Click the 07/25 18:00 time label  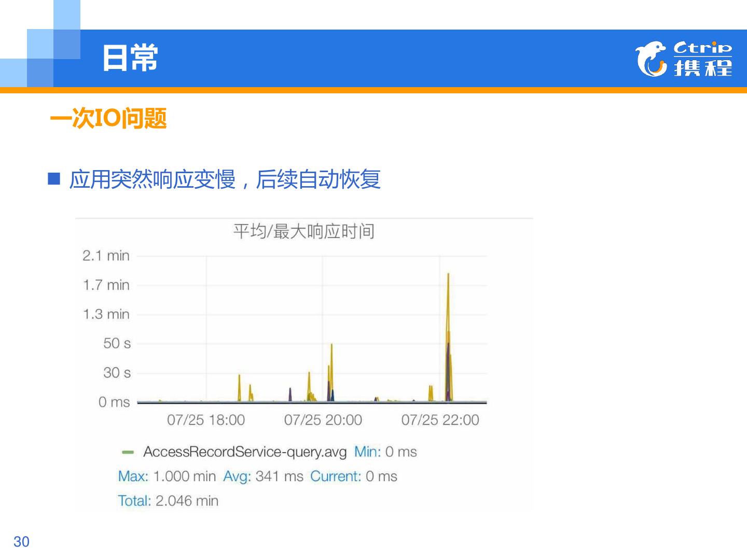[x=206, y=420]
